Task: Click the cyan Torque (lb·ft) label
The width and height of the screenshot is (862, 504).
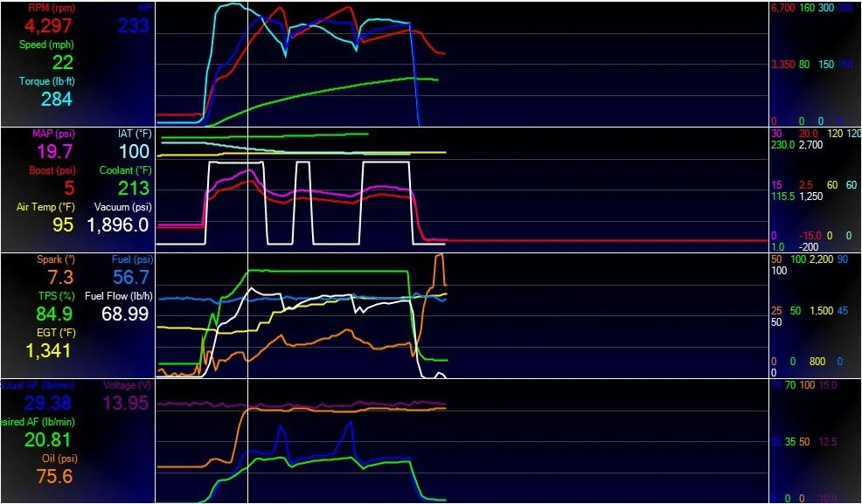Action: (46, 81)
